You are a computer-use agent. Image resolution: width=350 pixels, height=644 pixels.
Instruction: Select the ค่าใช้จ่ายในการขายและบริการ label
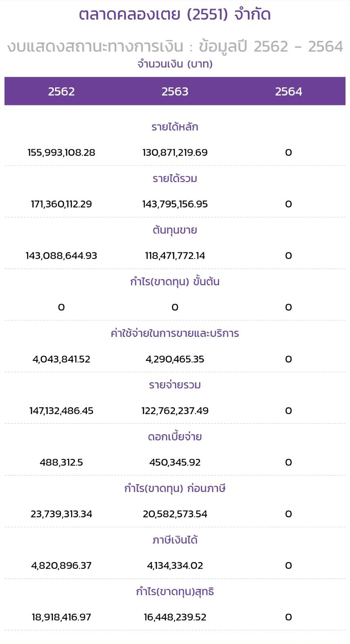(x=175, y=333)
